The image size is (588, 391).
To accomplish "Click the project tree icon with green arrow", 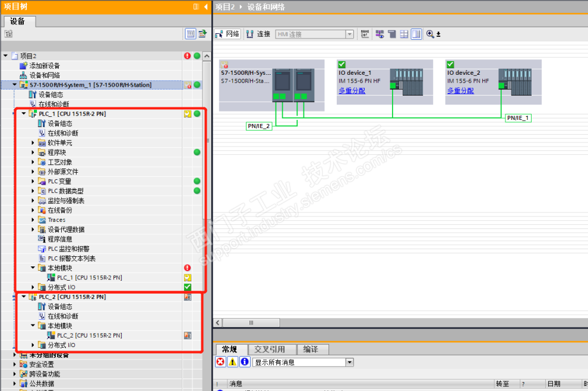I will pyautogui.click(x=203, y=34).
